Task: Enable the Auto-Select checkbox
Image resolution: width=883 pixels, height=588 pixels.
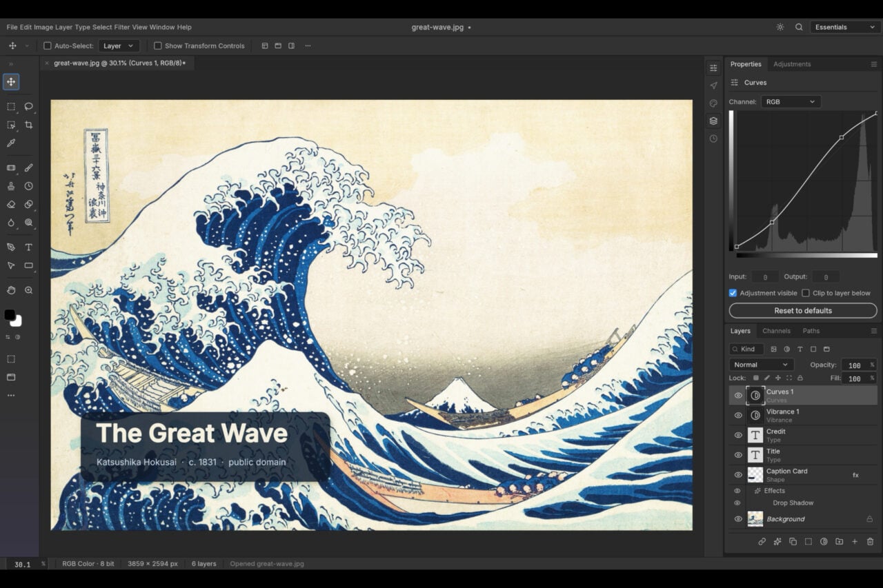Action: click(48, 46)
